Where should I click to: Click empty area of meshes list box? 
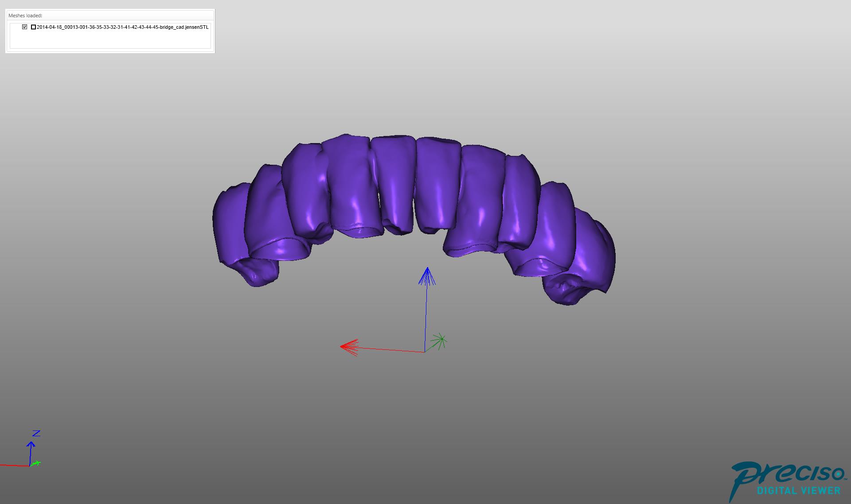click(x=110, y=40)
